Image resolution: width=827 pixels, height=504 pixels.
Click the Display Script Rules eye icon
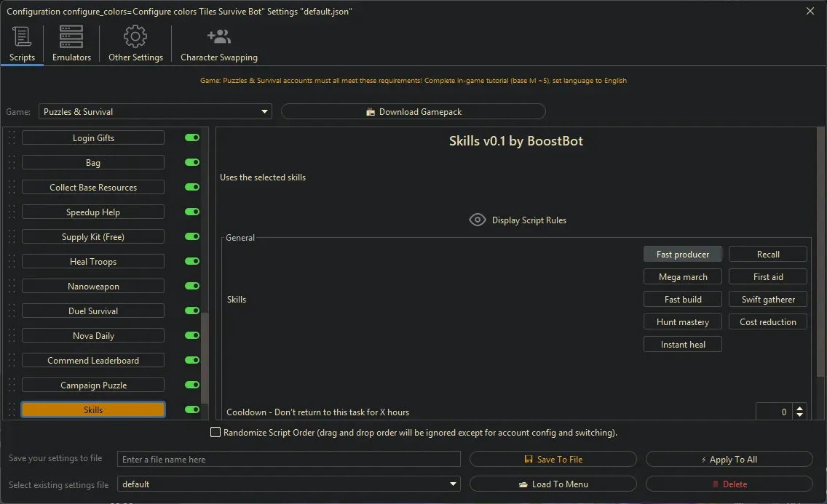point(478,219)
